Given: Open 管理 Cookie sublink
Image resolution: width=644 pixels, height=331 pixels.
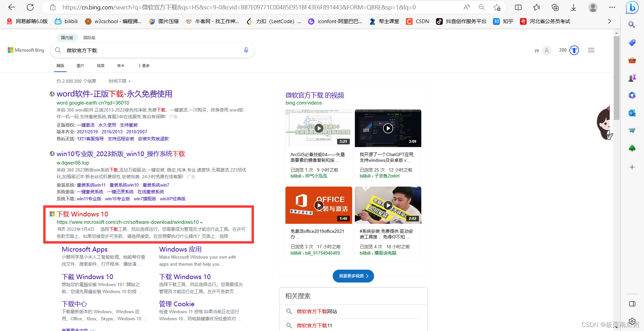Looking at the screenshot, I should coord(177,304).
